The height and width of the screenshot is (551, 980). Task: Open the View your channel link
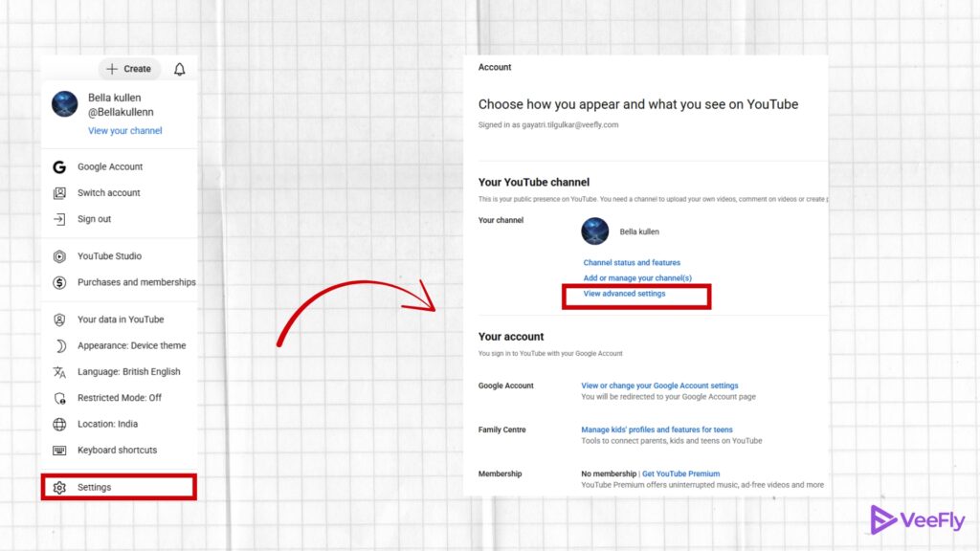pyautogui.click(x=124, y=130)
